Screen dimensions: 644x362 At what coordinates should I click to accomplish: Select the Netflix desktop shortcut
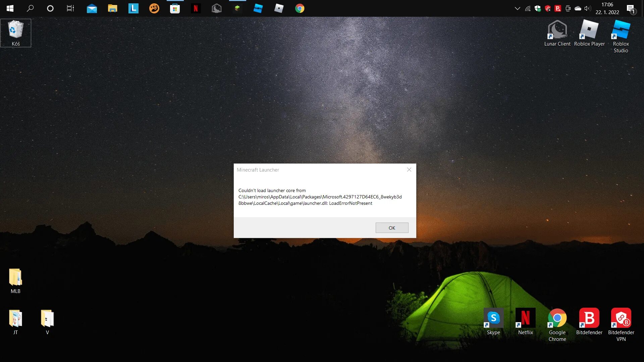tap(525, 321)
